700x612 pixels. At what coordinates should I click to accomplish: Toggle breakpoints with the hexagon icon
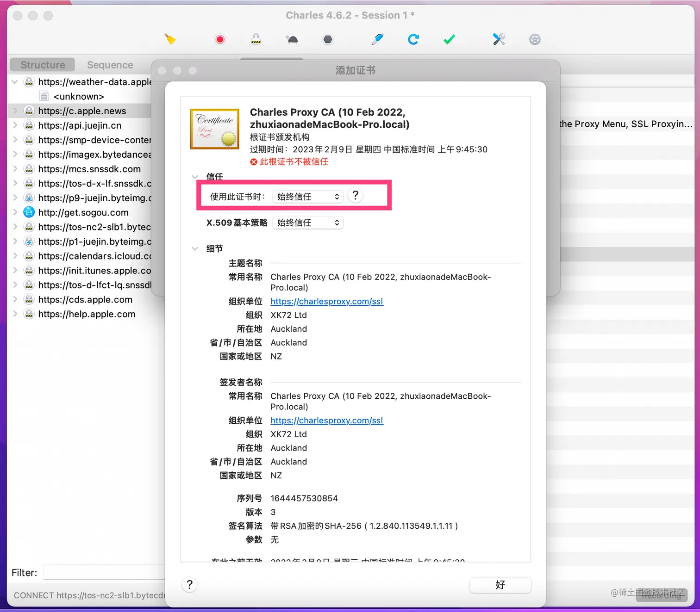(328, 39)
